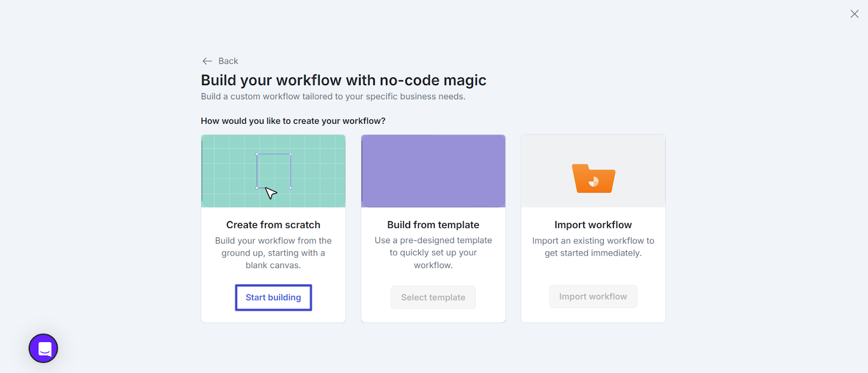Click the 'Build your workflow with no-code magic' heading
The height and width of the screenshot is (373, 868).
coord(343,80)
